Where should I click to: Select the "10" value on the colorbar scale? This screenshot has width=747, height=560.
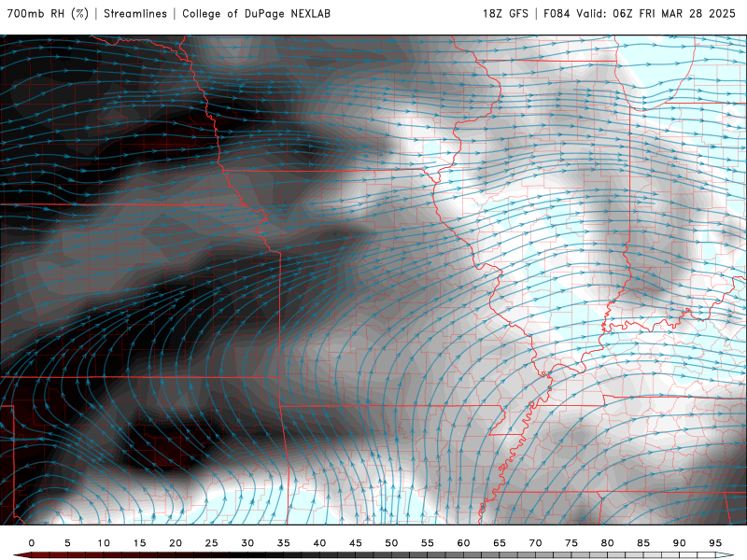tap(104, 543)
